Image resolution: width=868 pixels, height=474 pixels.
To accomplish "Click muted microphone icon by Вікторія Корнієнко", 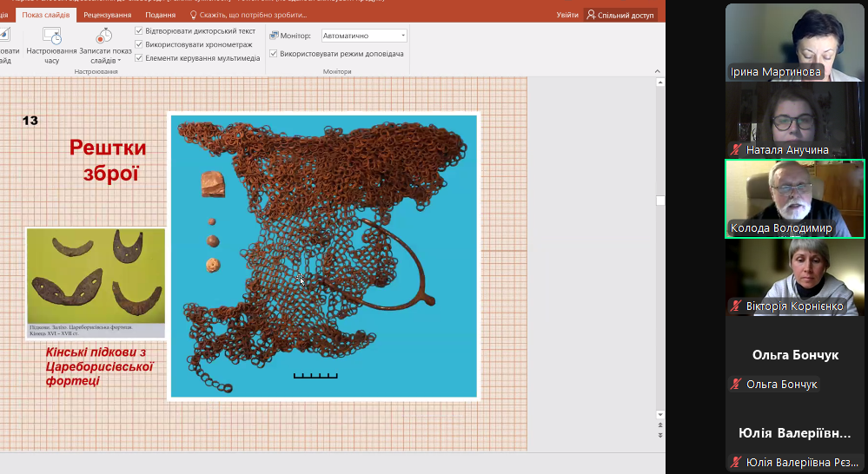I will (736, 306).
